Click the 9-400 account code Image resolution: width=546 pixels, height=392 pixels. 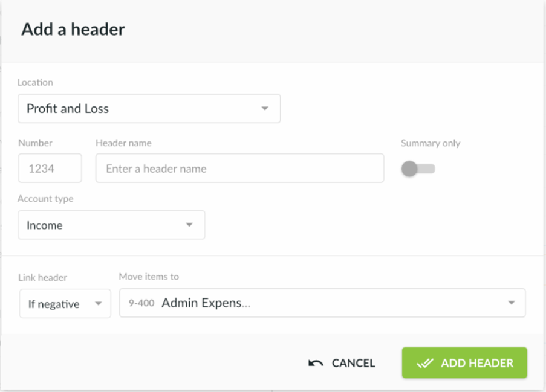click(141, 303)
